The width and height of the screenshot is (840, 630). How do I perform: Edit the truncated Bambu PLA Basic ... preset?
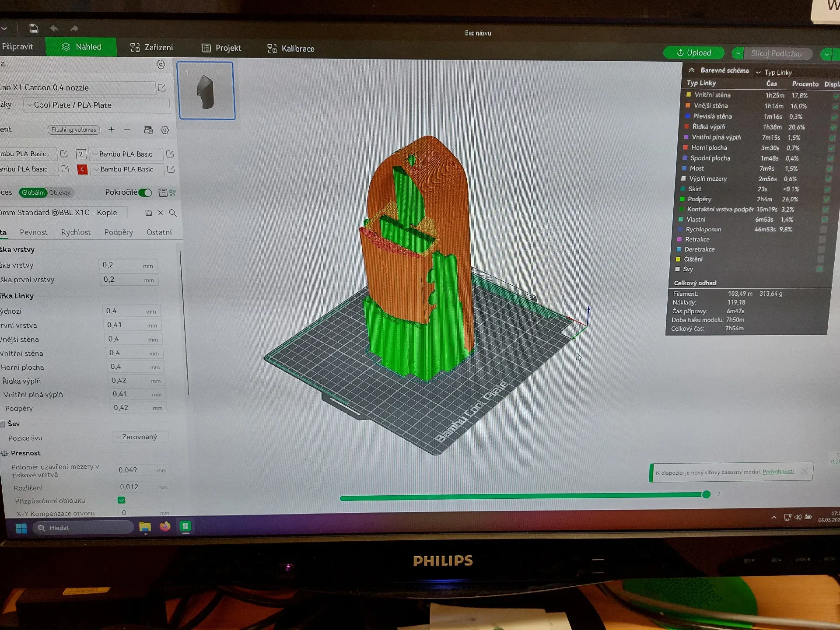click(x=64, y=154)
